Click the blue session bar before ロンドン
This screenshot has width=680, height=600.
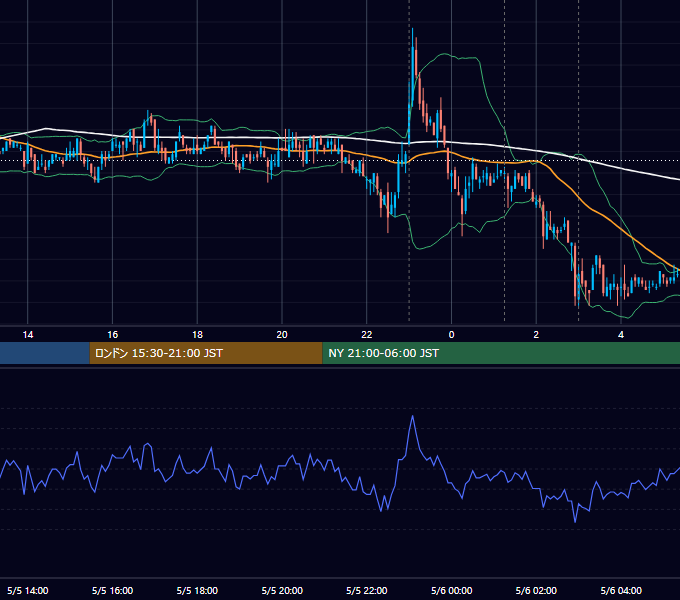pos(45,353)
